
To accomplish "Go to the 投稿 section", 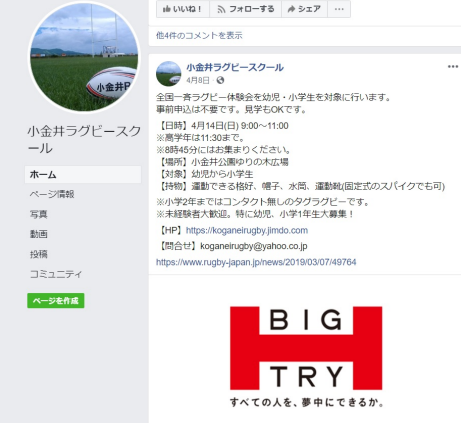I will pos(39,254).
